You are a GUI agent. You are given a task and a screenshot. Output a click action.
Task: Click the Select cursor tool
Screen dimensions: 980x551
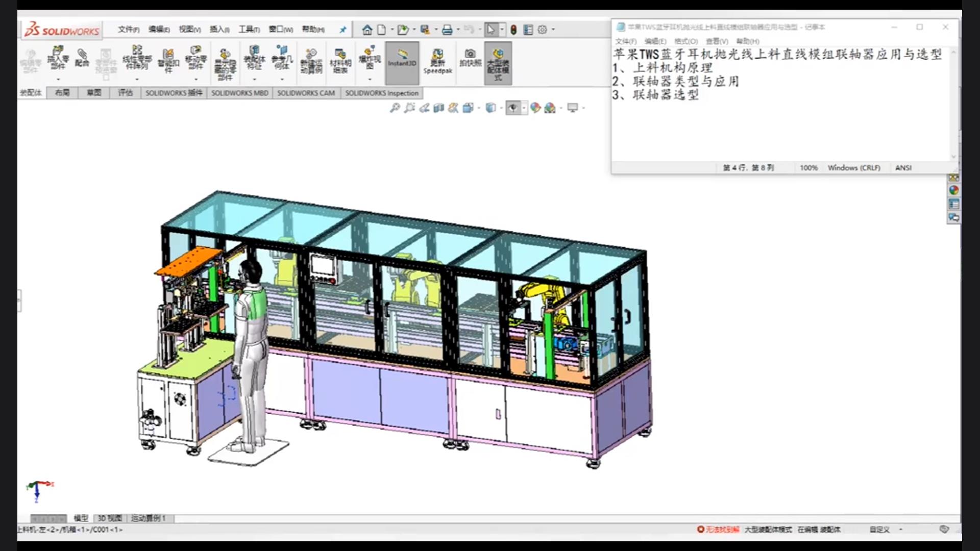point(491,30)
